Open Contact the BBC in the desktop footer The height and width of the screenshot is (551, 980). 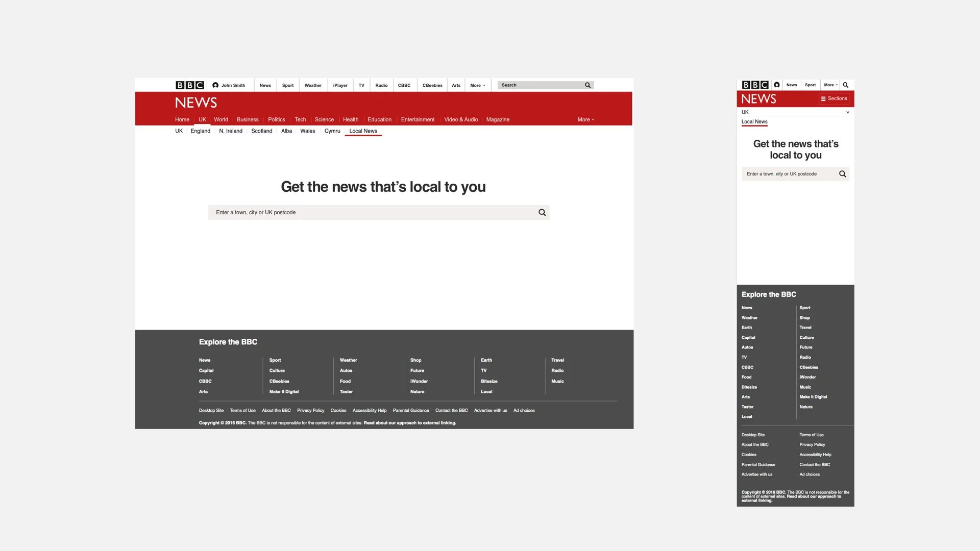452,410
